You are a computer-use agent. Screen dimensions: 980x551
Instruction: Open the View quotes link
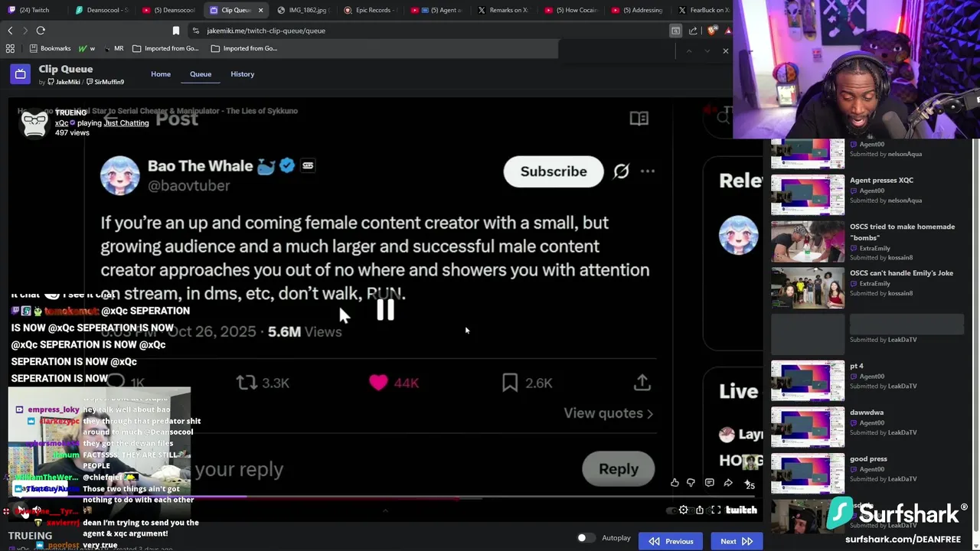609,413
